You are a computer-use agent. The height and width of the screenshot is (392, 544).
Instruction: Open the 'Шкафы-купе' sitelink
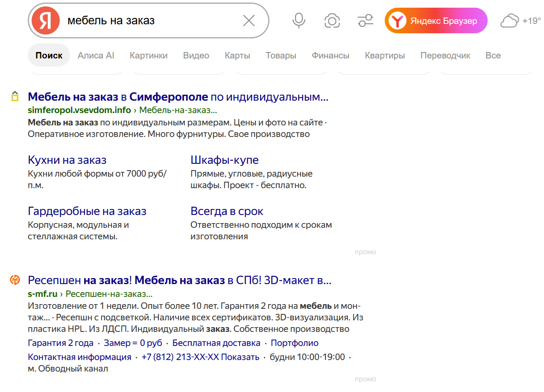(x=225, y=160)
